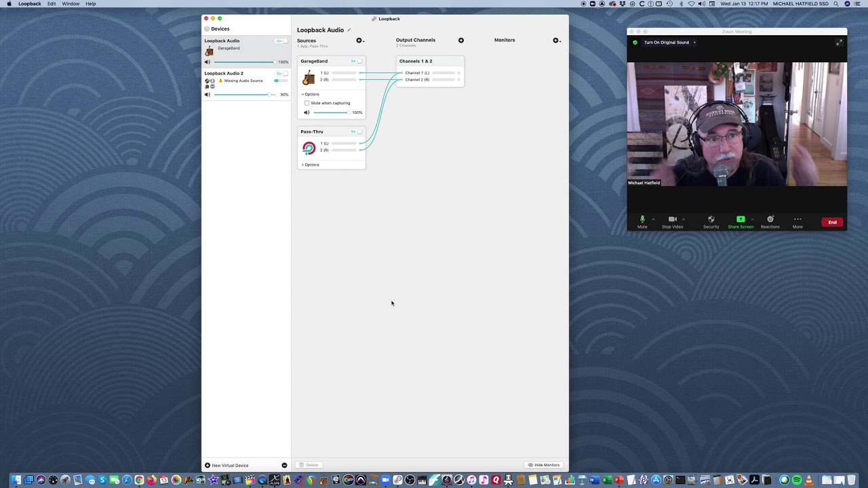868x488 pixels.
Task: Mute the microphone in Zoom
Action: tap(642, 222)
